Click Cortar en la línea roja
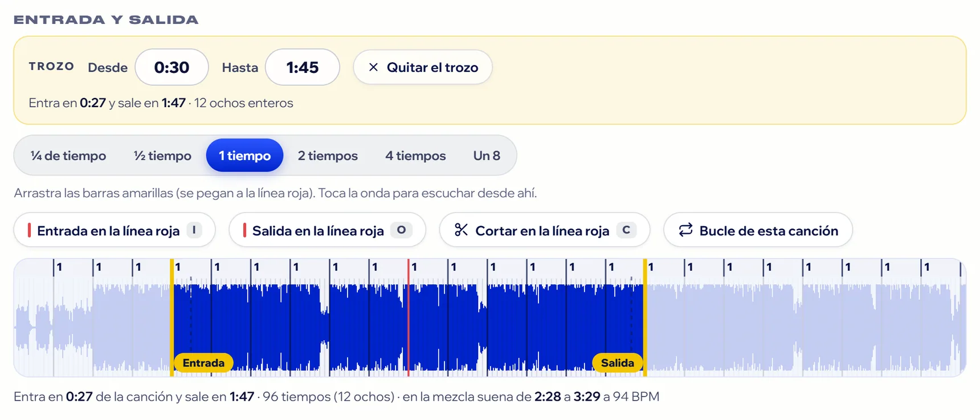Screen dimensions: 980x420 [x=545, y=230]
